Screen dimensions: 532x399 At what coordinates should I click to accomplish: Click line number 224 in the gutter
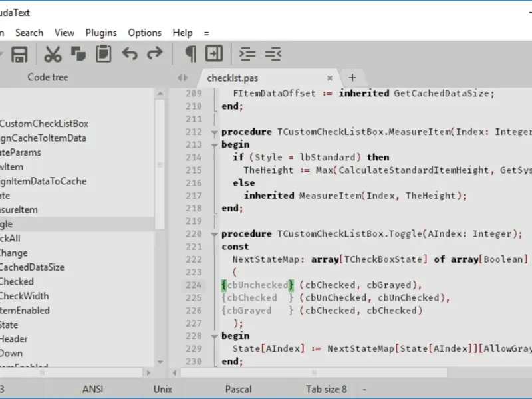[x=194, y=285]
